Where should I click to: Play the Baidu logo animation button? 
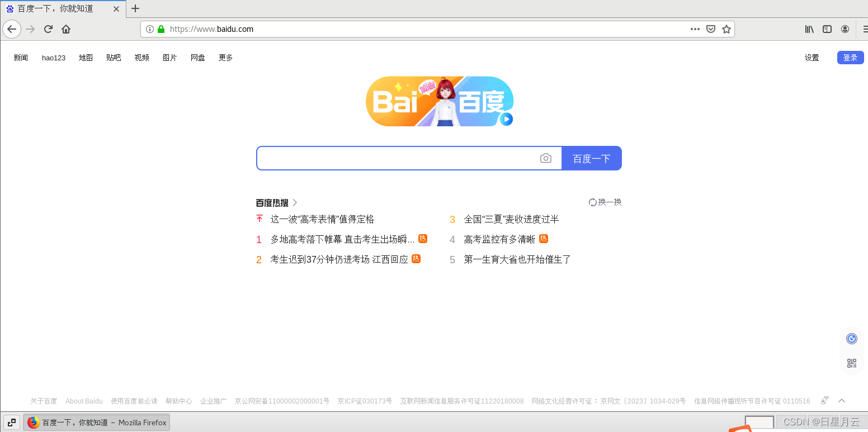point(507,119)
